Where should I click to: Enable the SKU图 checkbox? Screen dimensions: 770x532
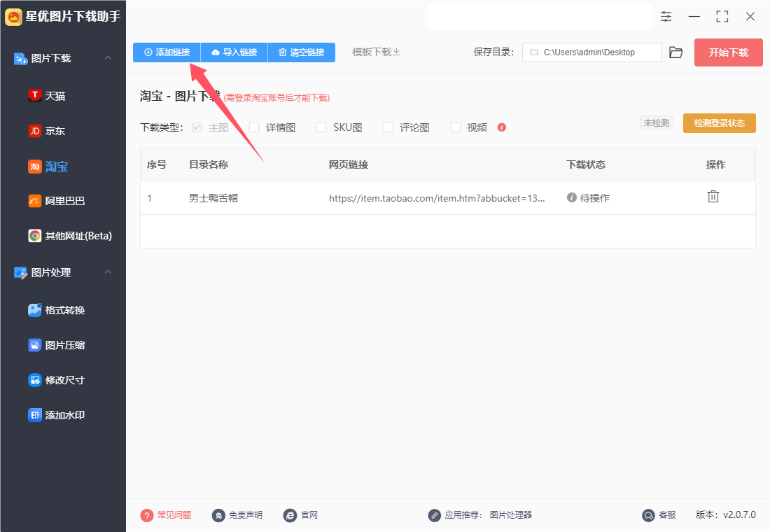[x=321, y=127]
